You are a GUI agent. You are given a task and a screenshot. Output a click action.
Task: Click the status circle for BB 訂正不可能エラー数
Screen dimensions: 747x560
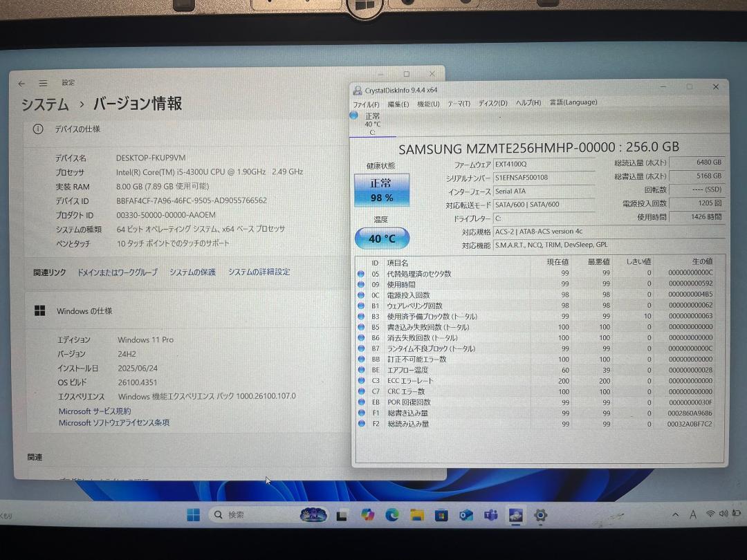click(361, 360)
